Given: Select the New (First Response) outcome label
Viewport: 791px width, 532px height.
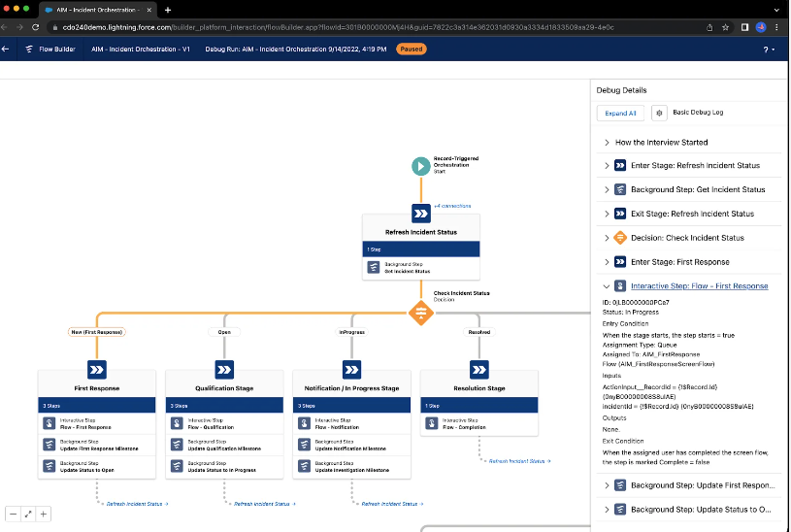Looking at the screenshot, I should 97,332.
